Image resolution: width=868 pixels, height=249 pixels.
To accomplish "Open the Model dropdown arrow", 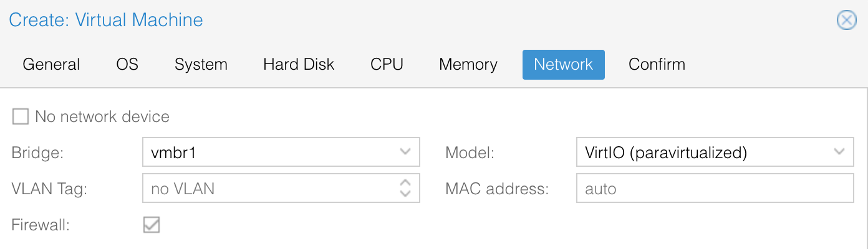I will (839, 152).
